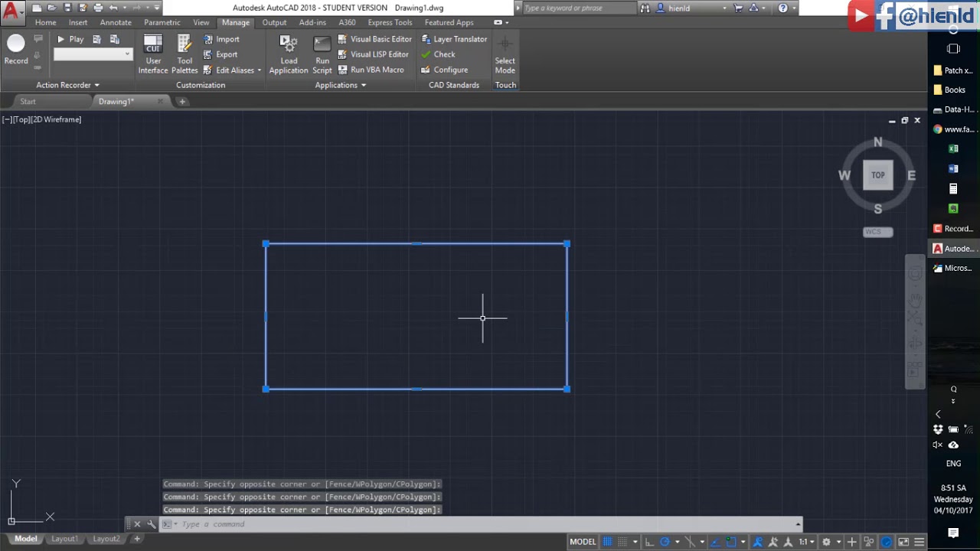Open the Start file tab
This screenshot has height=551, width=980.
coord(28,101)
